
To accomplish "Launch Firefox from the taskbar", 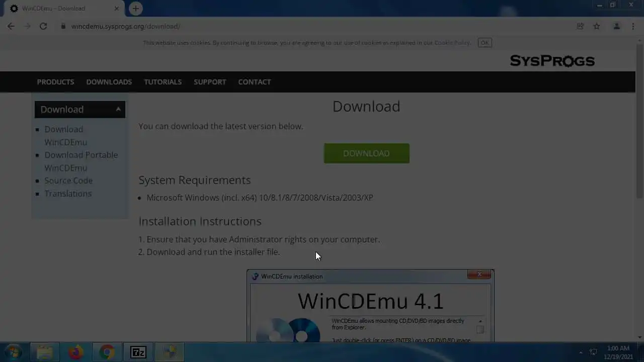I will (x=76, y=352).
